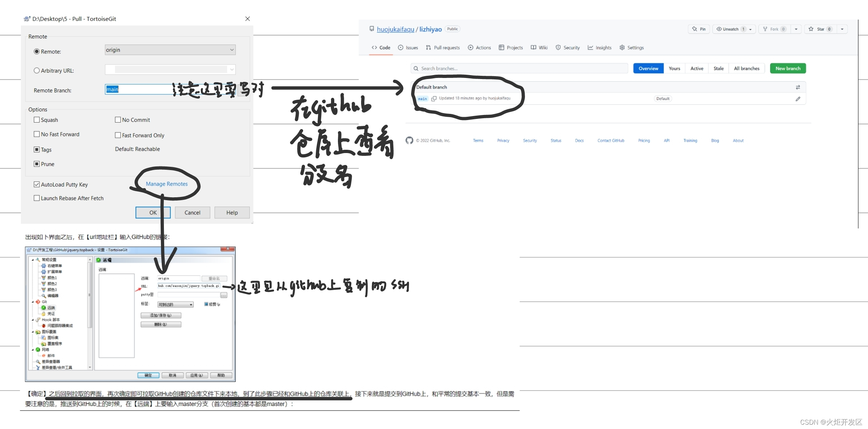Open the main branch label
Image resolution: width=868 pixels, height=429 pixels.
tap(422, 99)
